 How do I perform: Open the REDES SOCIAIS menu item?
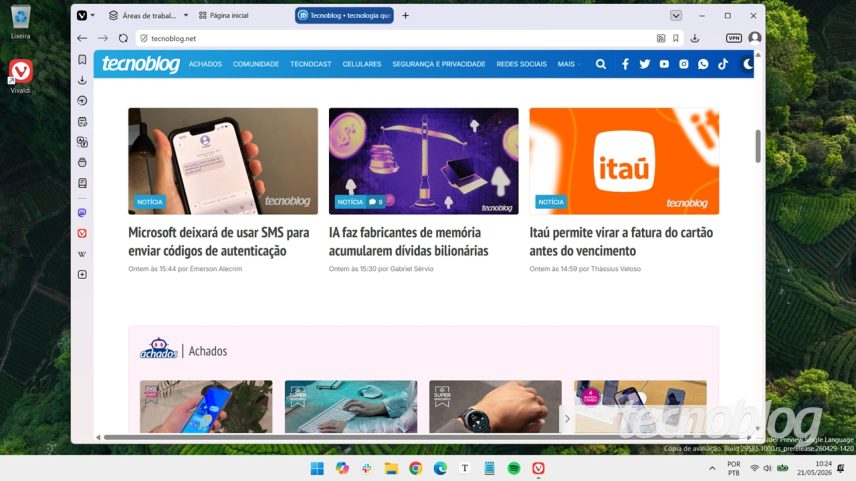521,64
